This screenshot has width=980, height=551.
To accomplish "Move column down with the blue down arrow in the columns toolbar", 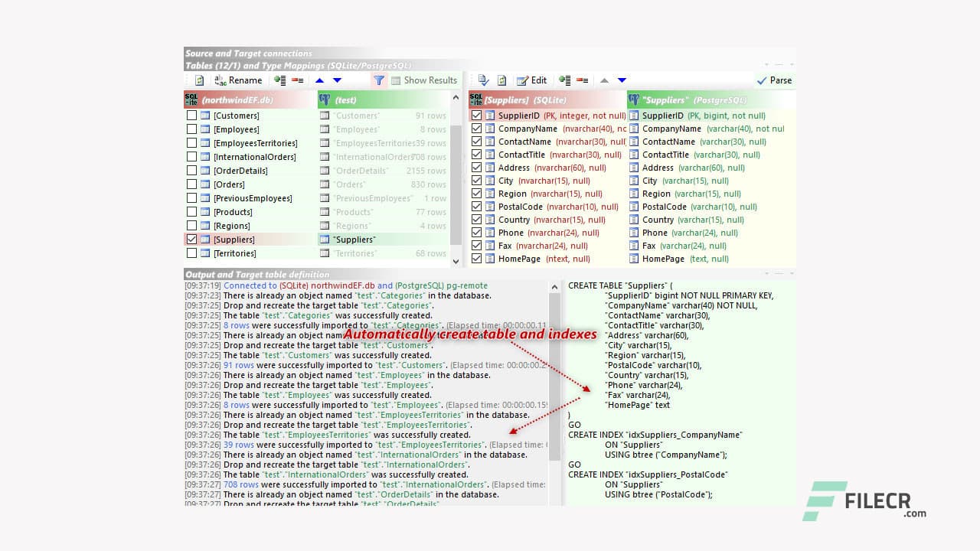I will (x=622, y=80).
